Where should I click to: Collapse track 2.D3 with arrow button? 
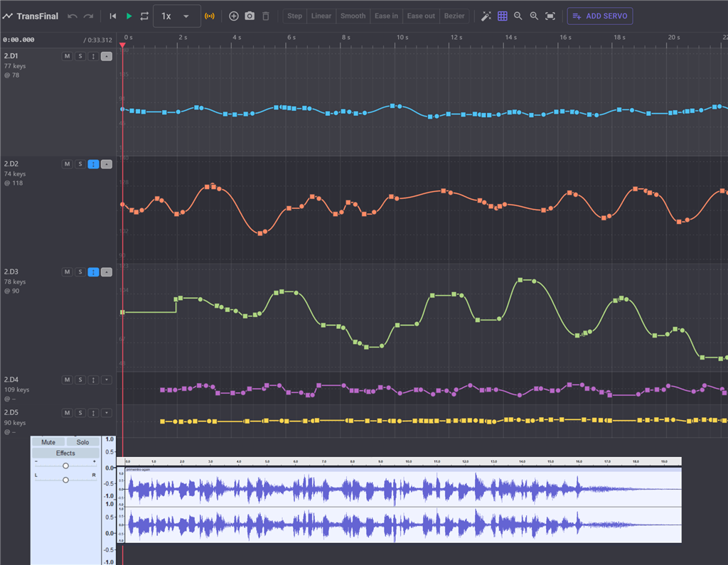click(x=107, y=272)
